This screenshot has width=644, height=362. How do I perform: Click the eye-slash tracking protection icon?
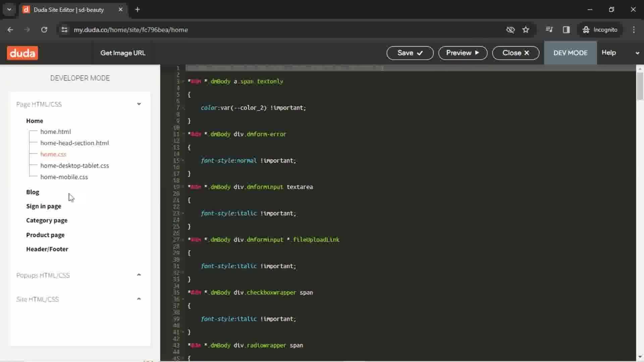510,30
